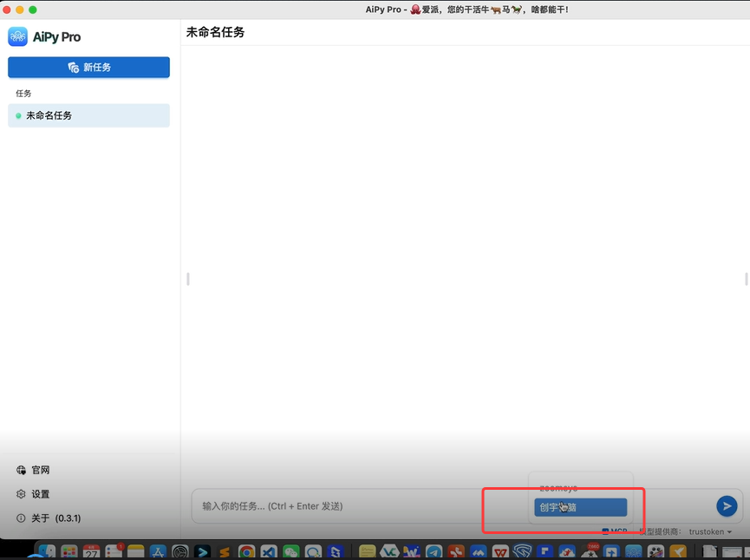Expand the trustoken model provider dropdown
750x560 pixels.
point(710,531)
